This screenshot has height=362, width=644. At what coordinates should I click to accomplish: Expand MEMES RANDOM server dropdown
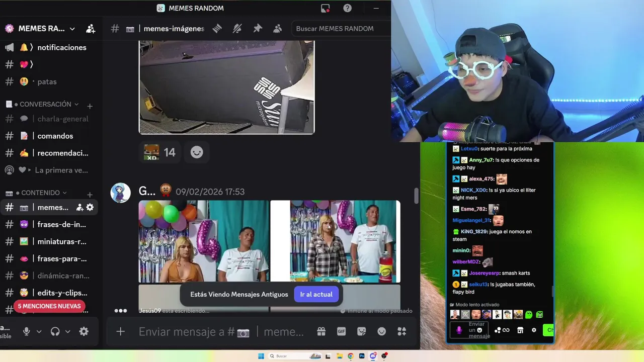click(x=72, y=29)
